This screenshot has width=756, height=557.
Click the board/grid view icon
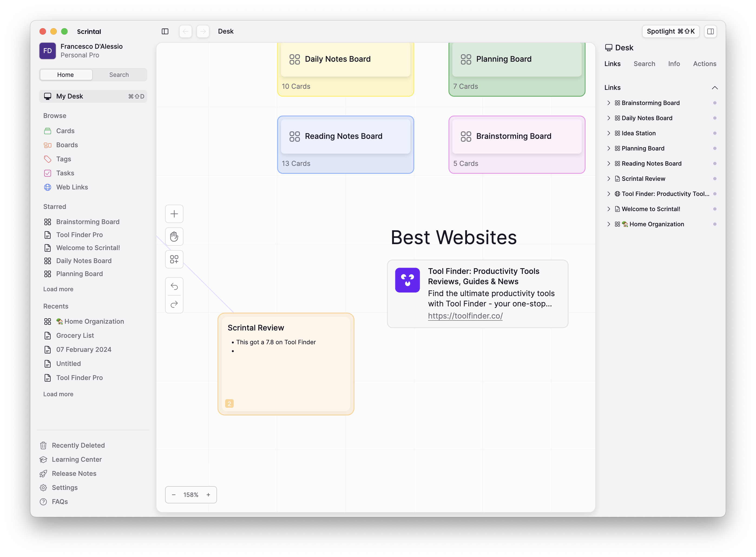(x=174, y=259)
